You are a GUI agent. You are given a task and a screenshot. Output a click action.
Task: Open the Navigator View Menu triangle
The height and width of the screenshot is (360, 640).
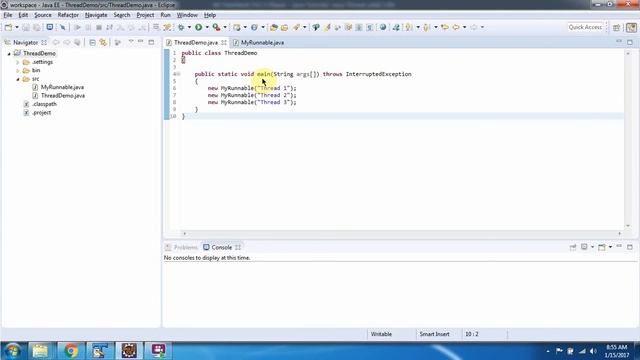point(131,42)
